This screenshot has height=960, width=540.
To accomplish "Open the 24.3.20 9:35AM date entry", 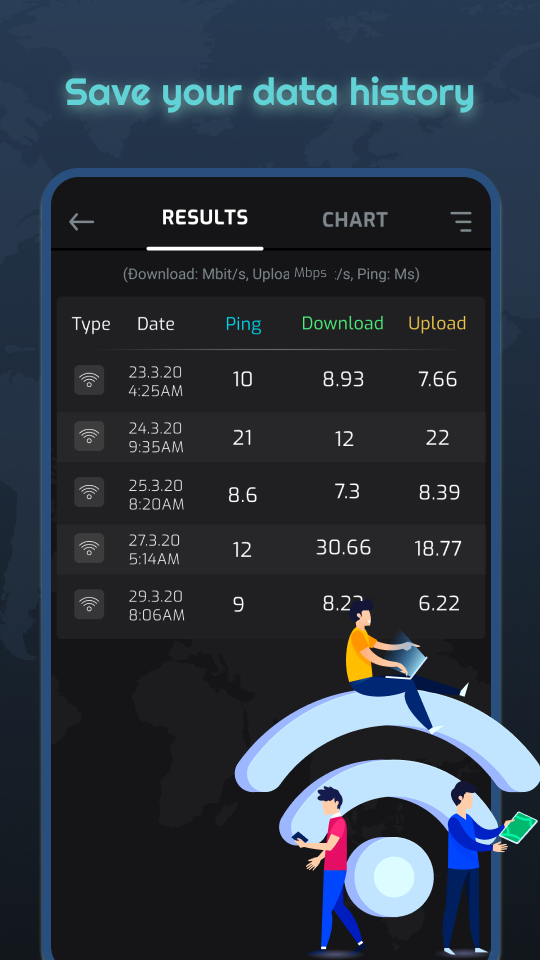I will 156,437.
